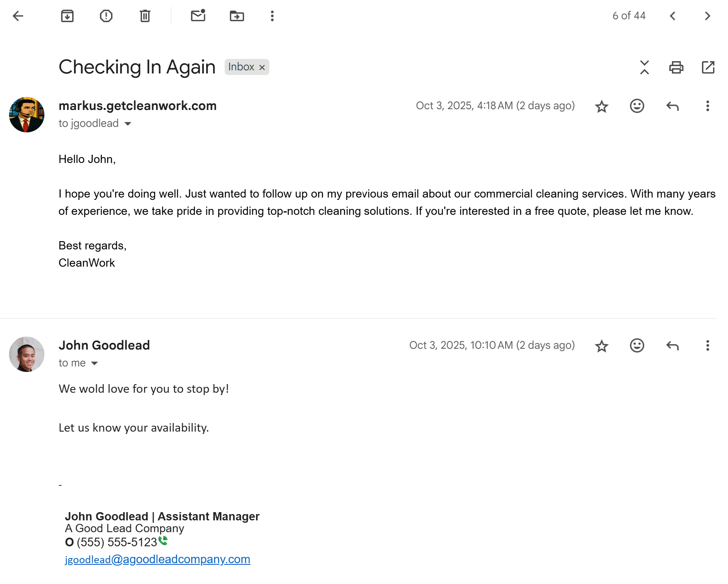View John Goodlead's profile picture
This screenshot has width=728, height=584.
tap(27, 354)
